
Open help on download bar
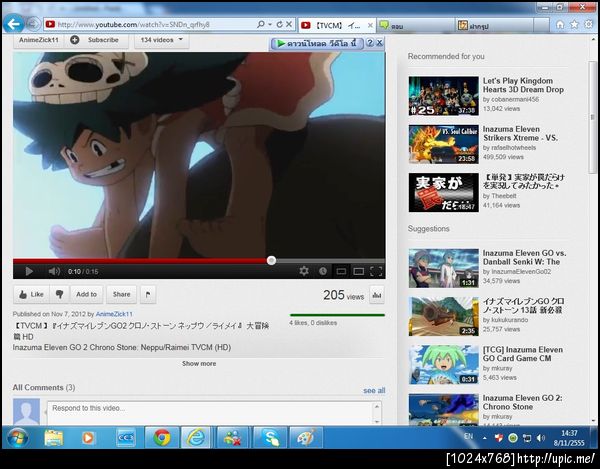[x=370, y=43]
